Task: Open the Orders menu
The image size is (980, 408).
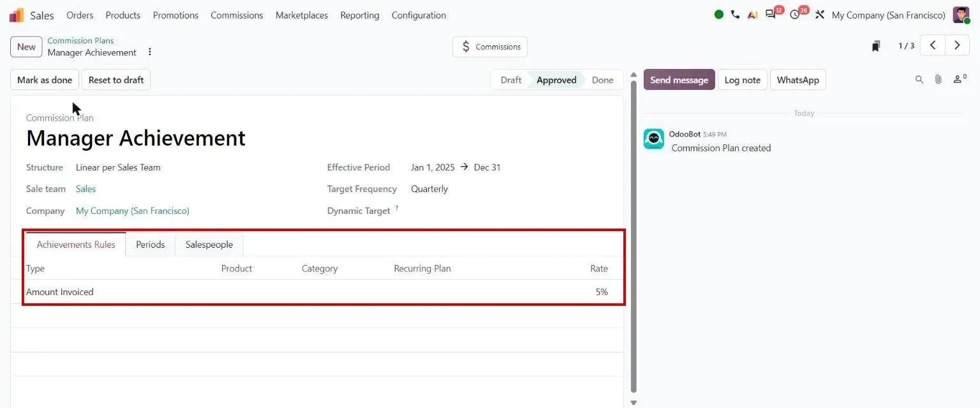Action: coord(80,15)
